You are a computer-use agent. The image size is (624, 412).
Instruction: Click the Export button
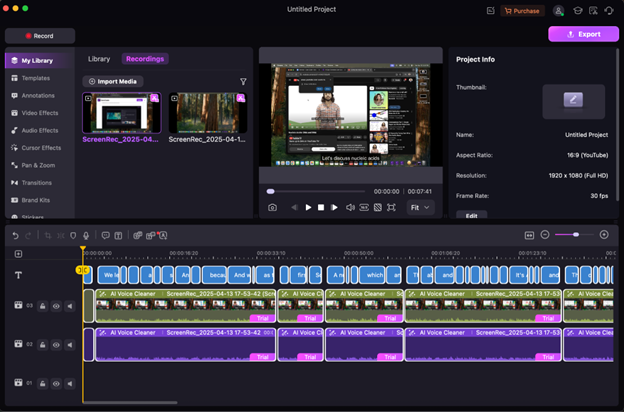tap(583, 34)
